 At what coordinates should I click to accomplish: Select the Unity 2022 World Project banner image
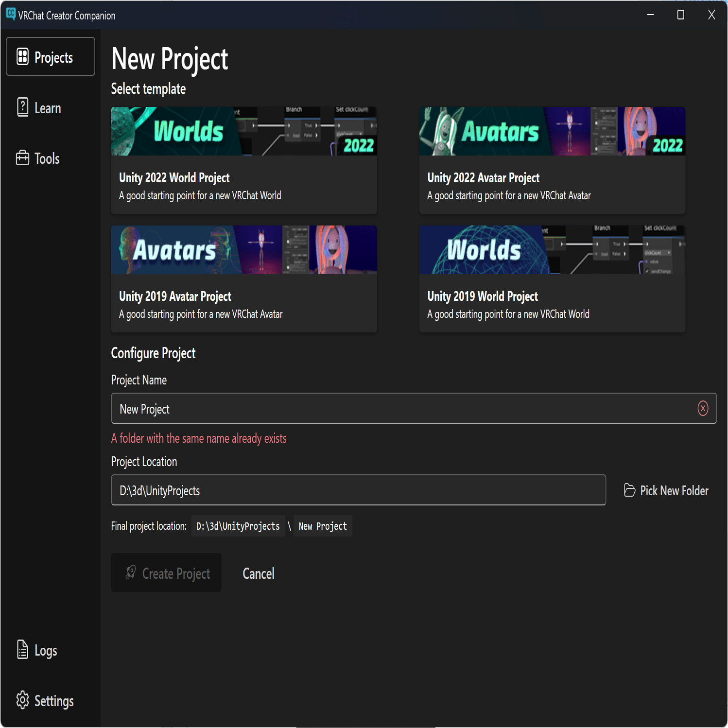click(x=244, y=131)
